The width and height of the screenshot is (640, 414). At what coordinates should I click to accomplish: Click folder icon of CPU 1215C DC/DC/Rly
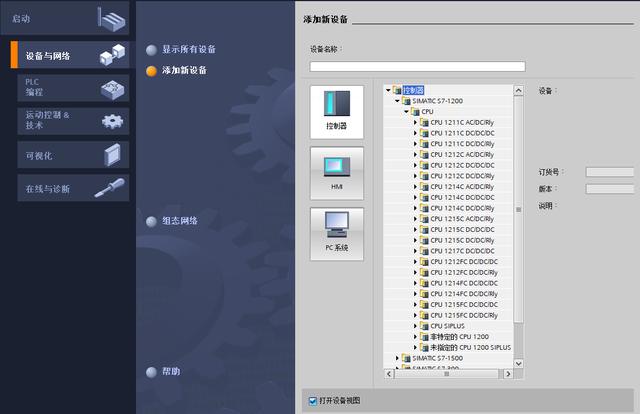tap(424, 240)
